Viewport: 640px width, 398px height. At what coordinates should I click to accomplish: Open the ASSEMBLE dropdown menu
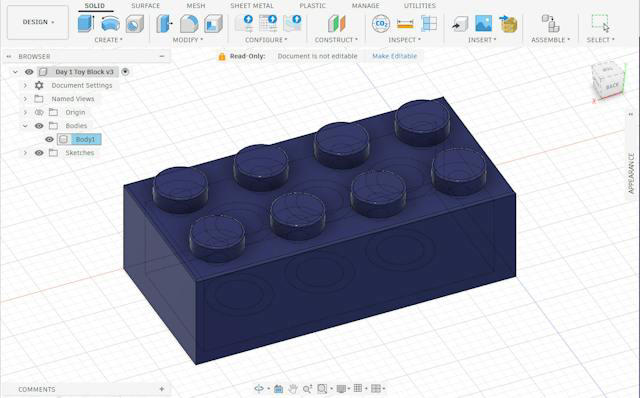(x=551, y=40)
